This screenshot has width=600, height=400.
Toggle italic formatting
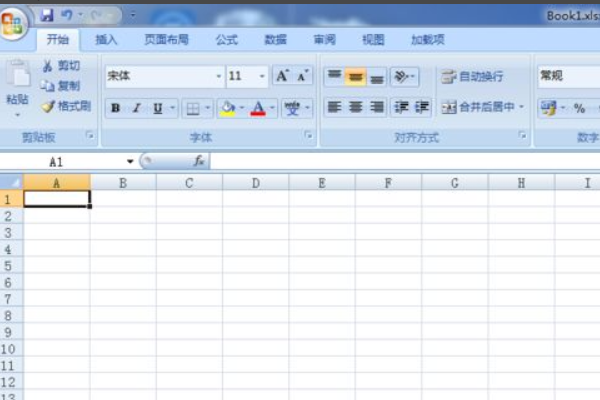click(x=136, y=108)
